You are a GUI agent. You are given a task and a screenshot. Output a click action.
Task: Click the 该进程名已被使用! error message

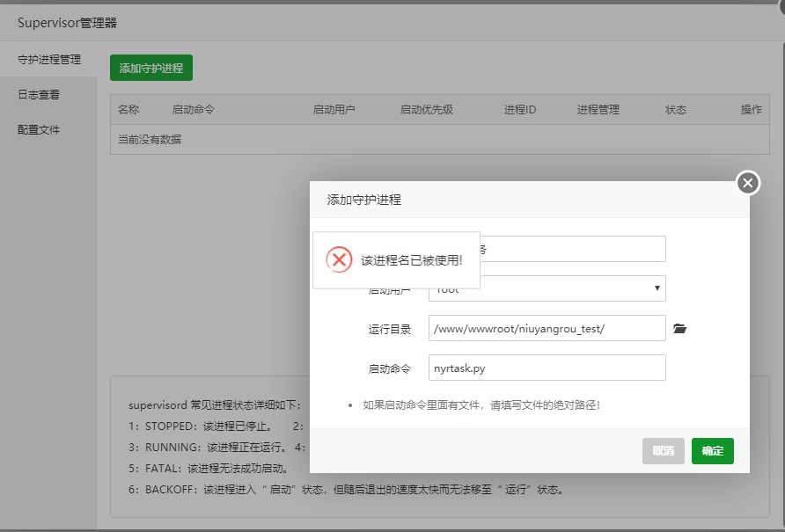pos(412,260)
